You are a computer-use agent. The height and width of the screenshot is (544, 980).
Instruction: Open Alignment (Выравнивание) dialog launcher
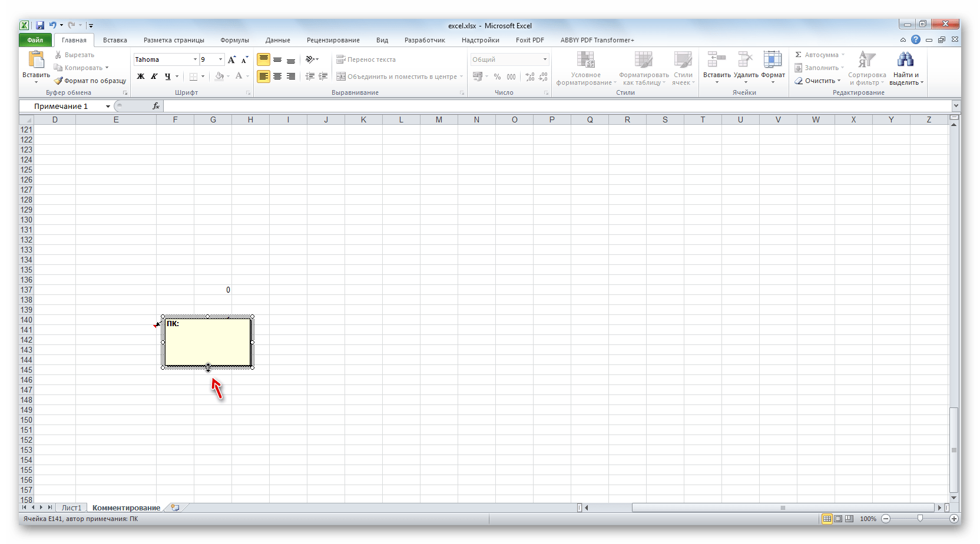point(462,93)
